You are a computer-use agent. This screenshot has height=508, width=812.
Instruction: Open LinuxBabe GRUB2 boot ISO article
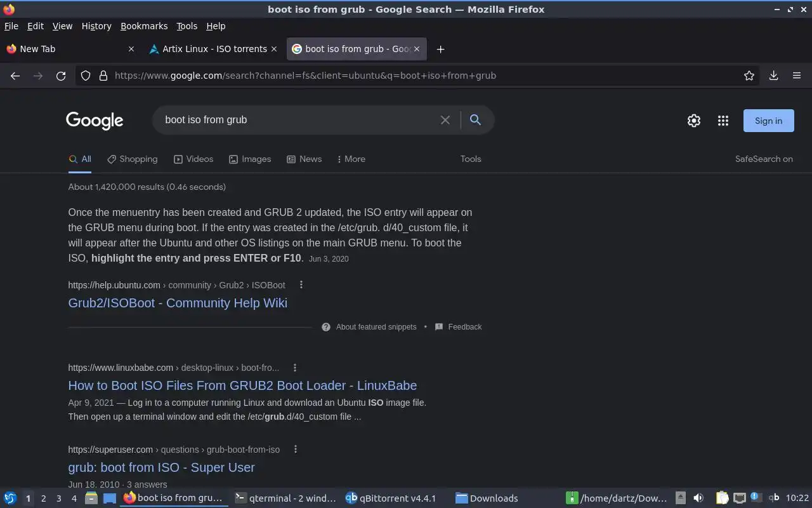coord(242,385)
